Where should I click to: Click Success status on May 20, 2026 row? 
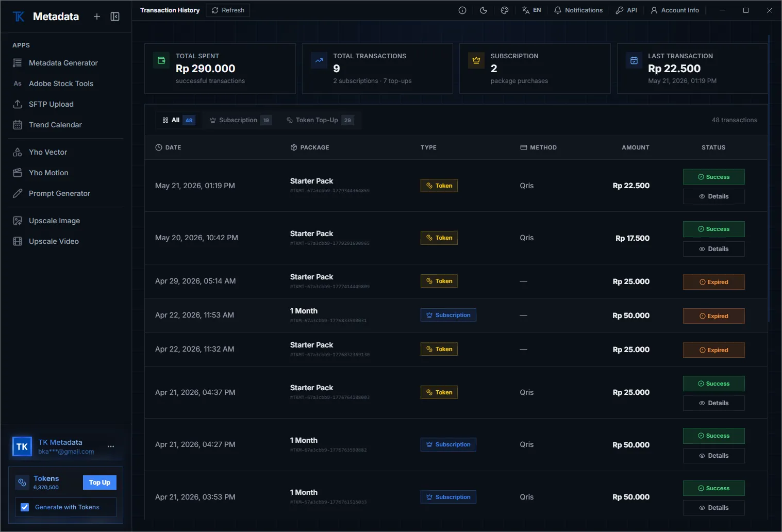(x=714, y=229)
